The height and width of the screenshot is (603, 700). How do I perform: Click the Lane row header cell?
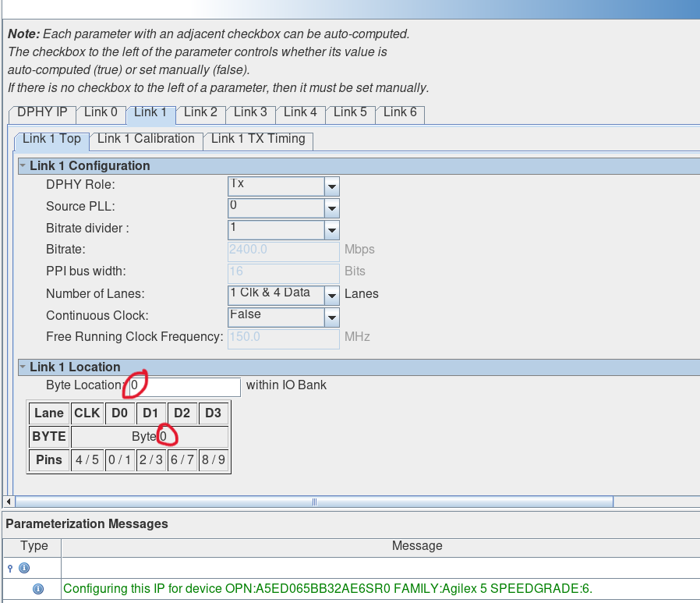(49, 413)
